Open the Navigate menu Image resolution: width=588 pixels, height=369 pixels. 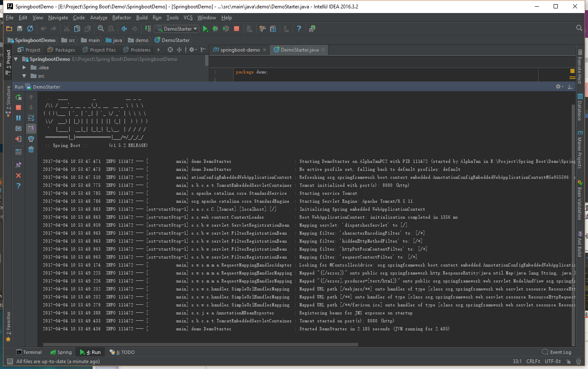click(58, 18)
